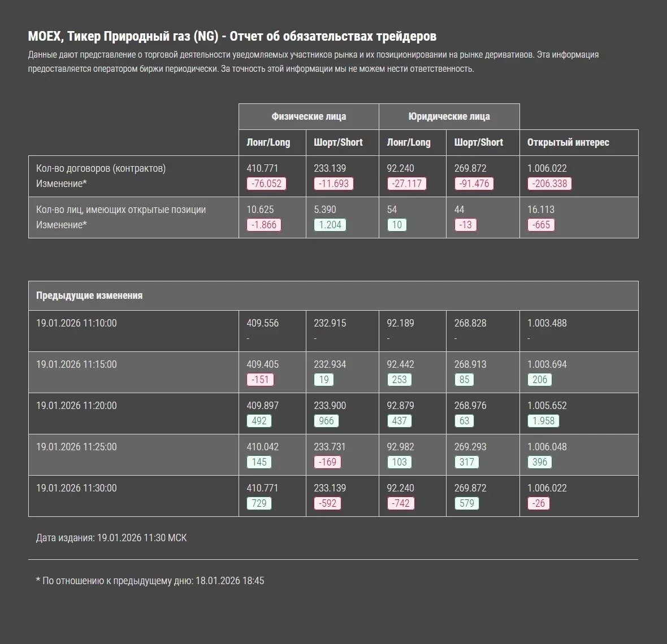Click the value 1.003.488 in the 11:10 row

pos(547,323)
